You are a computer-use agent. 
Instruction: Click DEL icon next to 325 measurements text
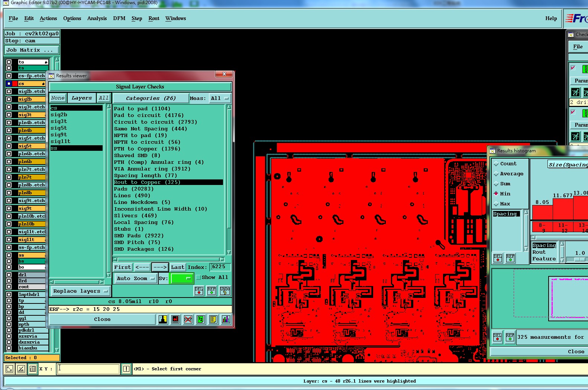click(x=497, y=337)
